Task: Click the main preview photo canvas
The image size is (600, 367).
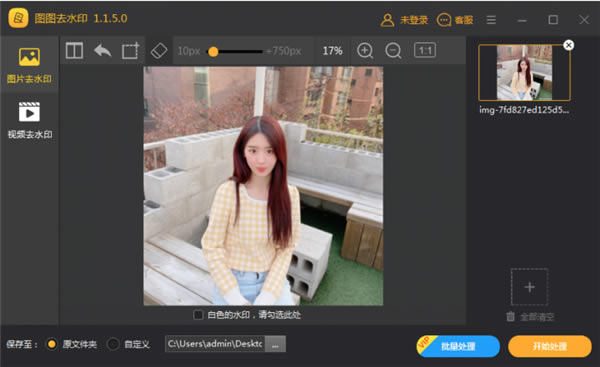Action: (263, 186)
